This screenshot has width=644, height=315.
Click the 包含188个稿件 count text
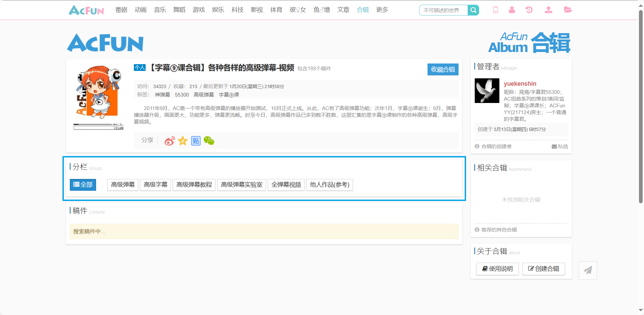(x=314, y=69)
